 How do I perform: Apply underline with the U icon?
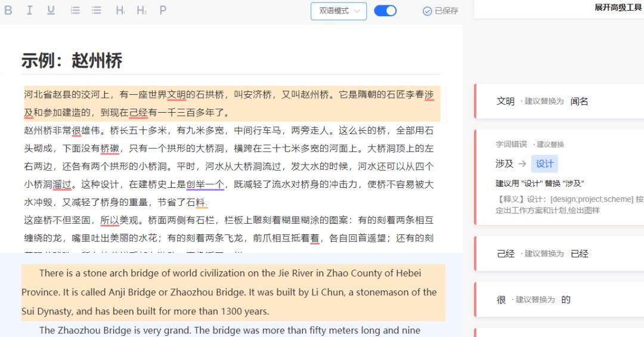pos(51,10)
